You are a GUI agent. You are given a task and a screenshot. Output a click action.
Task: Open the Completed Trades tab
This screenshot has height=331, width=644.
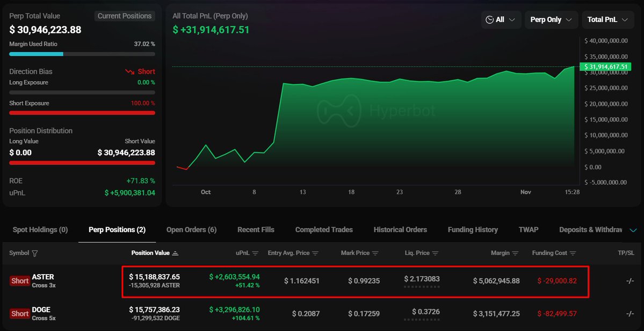pyautogui.click(x=324, y=230)
